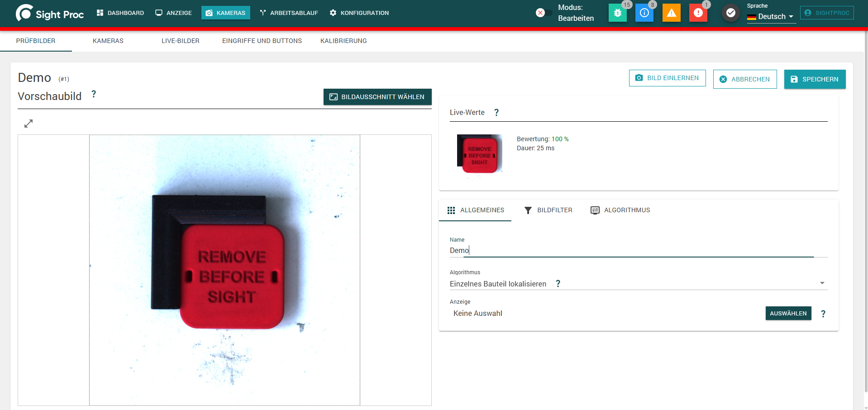
Task: Open the green bug notifications icon
Action: (x=618, y=13)
